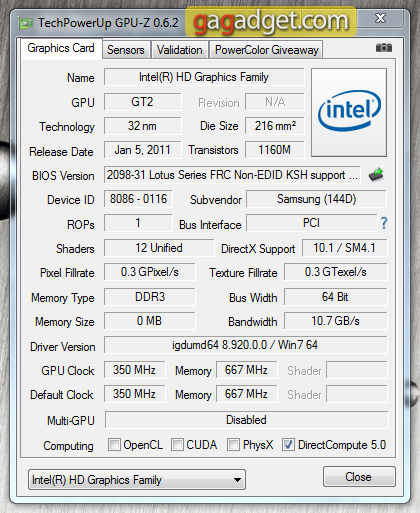Image resolution: width=420 pixels, height=513 pixels.
Task: Click the GPU-Z title bar app icon
Action: (x=26, y=23)
